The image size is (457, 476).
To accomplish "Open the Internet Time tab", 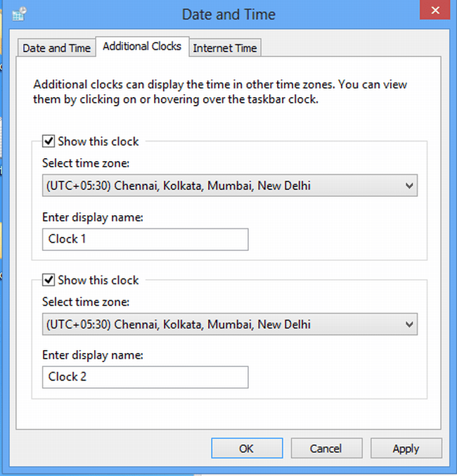I will (x=225, y=48).
